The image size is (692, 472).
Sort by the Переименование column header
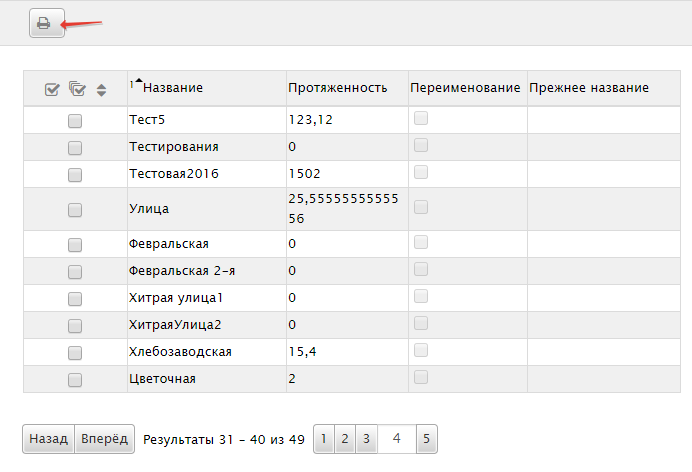coord(465,88)
